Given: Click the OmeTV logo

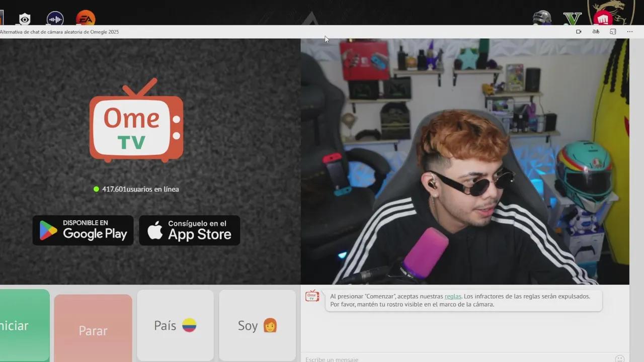Looking at the screenshot, I should coord(136,120).
